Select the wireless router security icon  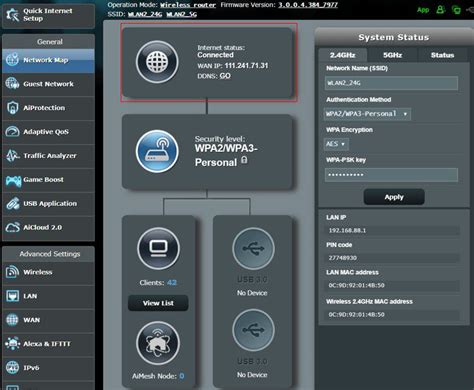pos(157,151)
